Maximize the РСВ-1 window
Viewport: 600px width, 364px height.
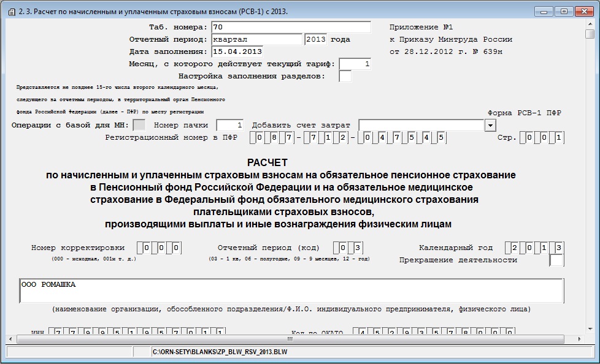(x=564, y=12)
